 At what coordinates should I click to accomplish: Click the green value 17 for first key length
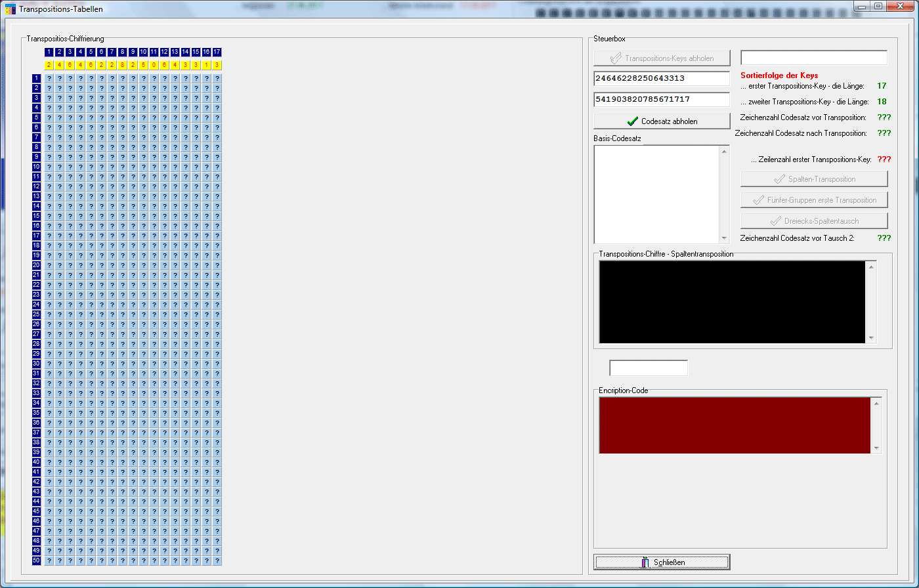pos(882,86)
